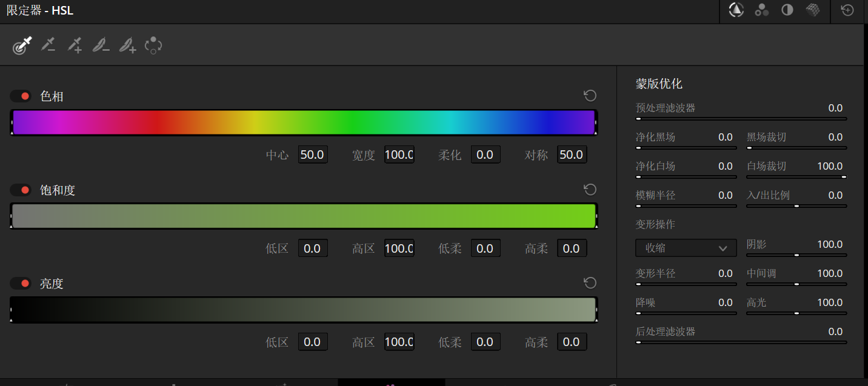This screenshot has height=386, width=868.
Task: Choose the picker subtract eyedropper
Action: pyautogui.click(x=48, y=45)
